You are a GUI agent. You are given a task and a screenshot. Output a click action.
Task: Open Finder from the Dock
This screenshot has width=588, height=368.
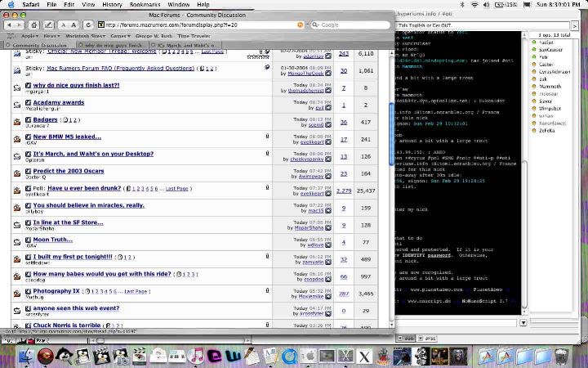(x=26, y=356)
